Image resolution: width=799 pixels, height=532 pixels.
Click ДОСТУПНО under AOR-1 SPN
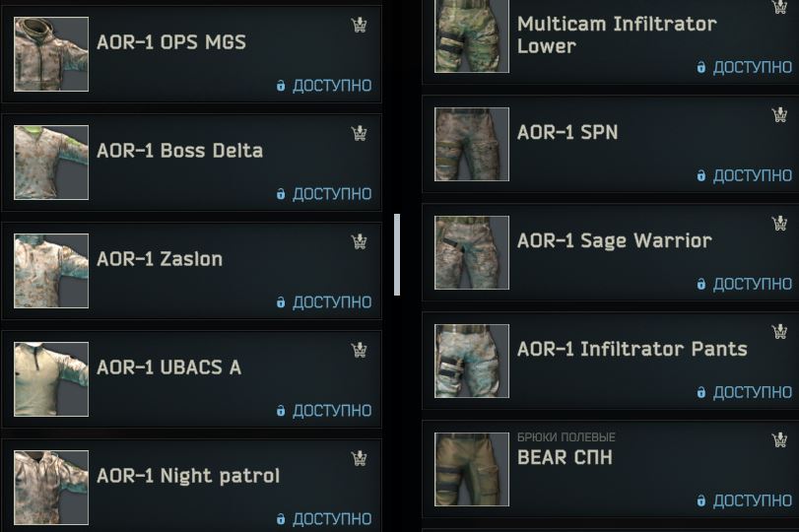click(752, 175)
